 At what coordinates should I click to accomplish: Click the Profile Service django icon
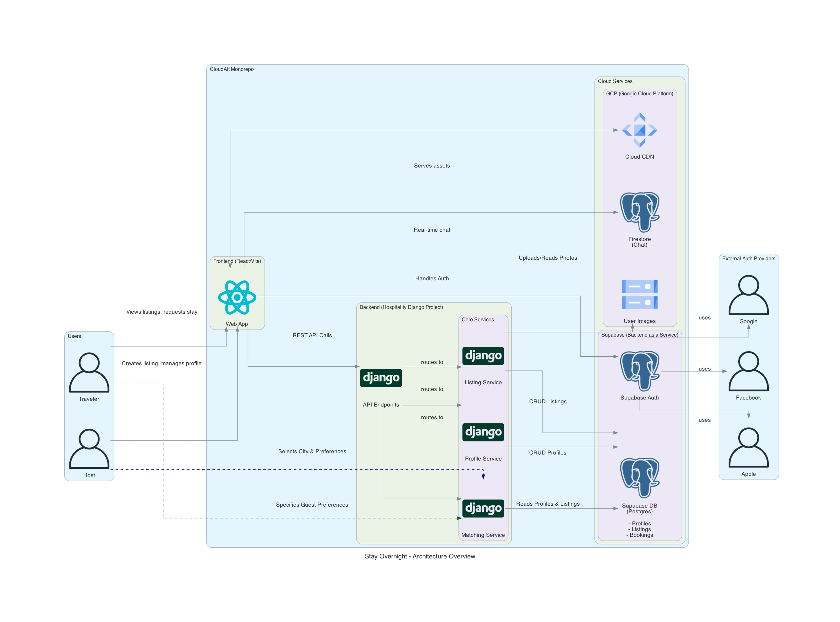[483, 432]
